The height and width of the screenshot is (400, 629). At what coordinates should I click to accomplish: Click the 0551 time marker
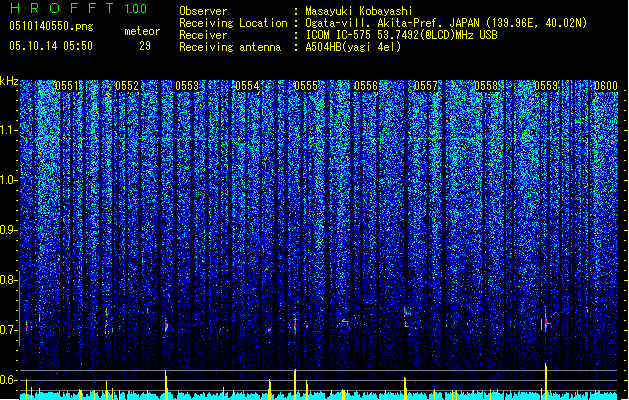pos(67,86)
